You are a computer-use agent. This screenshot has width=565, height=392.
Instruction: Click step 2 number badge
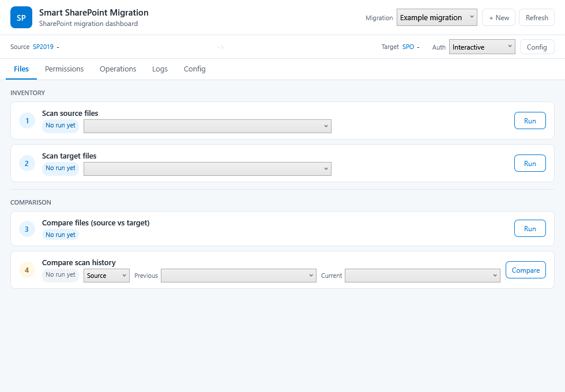pos(27,163)
